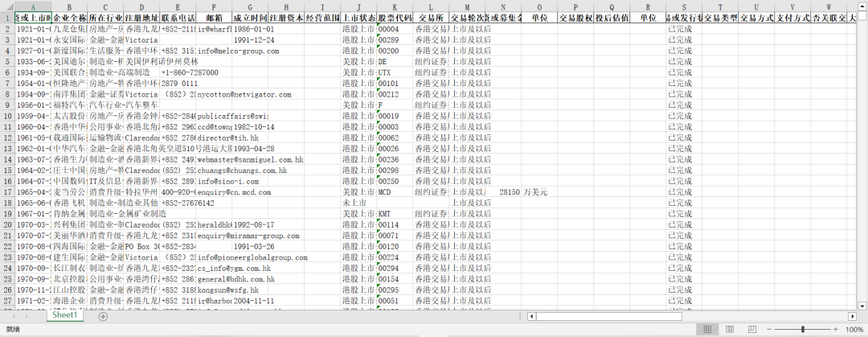Switch to Normal view in status bar
The height and width of the screenshot is (337, 868).
pyautogui.click(x=707, y=329)
